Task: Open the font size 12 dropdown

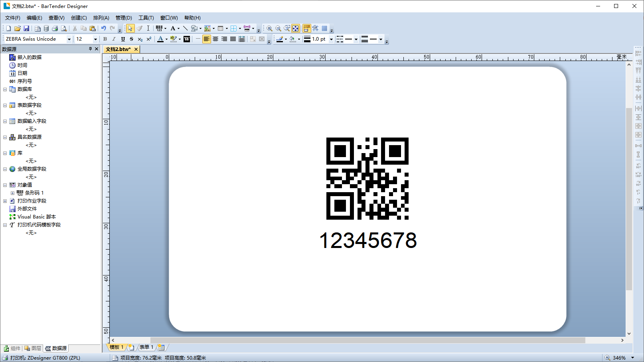Action: pyautogui.click(x=95, y=39)
